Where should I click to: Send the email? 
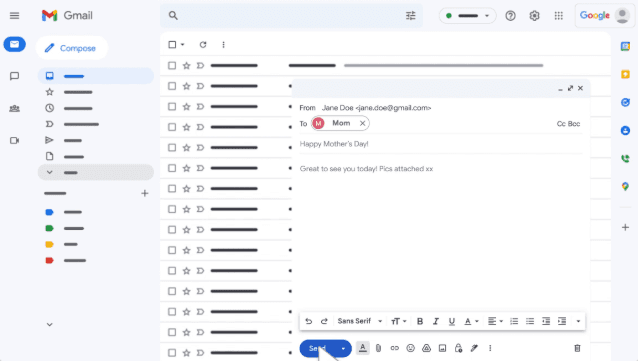point(317,348)
